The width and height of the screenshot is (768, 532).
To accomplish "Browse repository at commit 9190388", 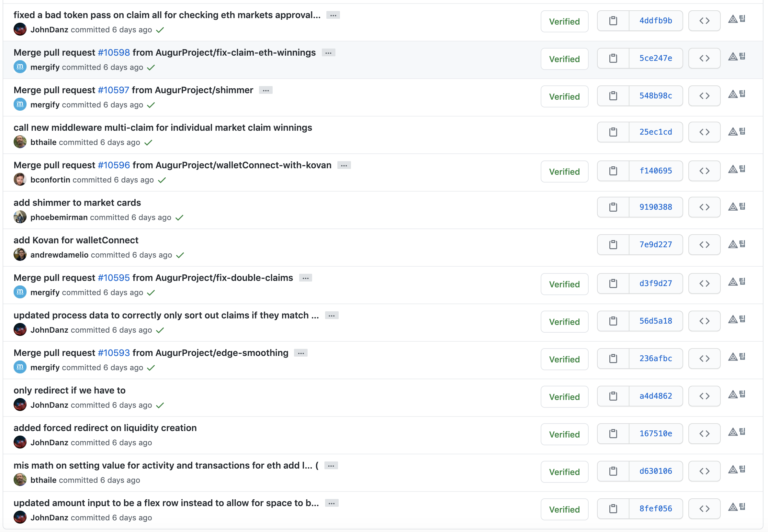I will [704, 207].
